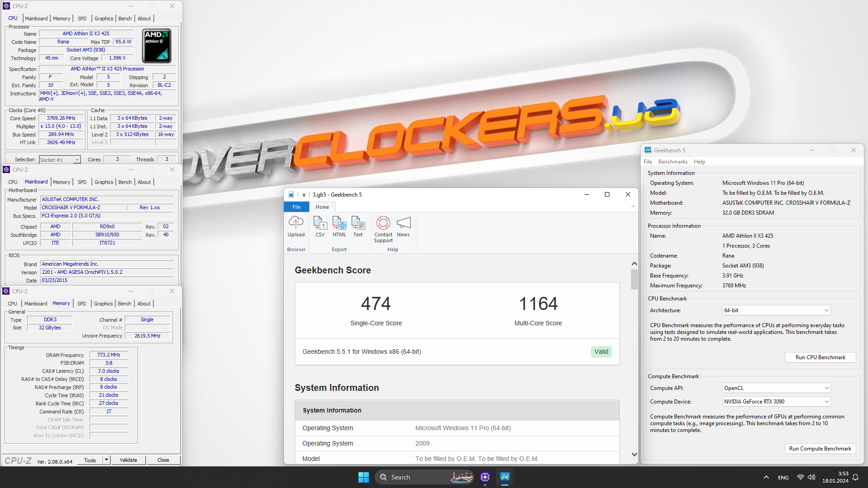This screenshot has width=868, height=488.
Task: Export results as Text
Action: [358, 226]
